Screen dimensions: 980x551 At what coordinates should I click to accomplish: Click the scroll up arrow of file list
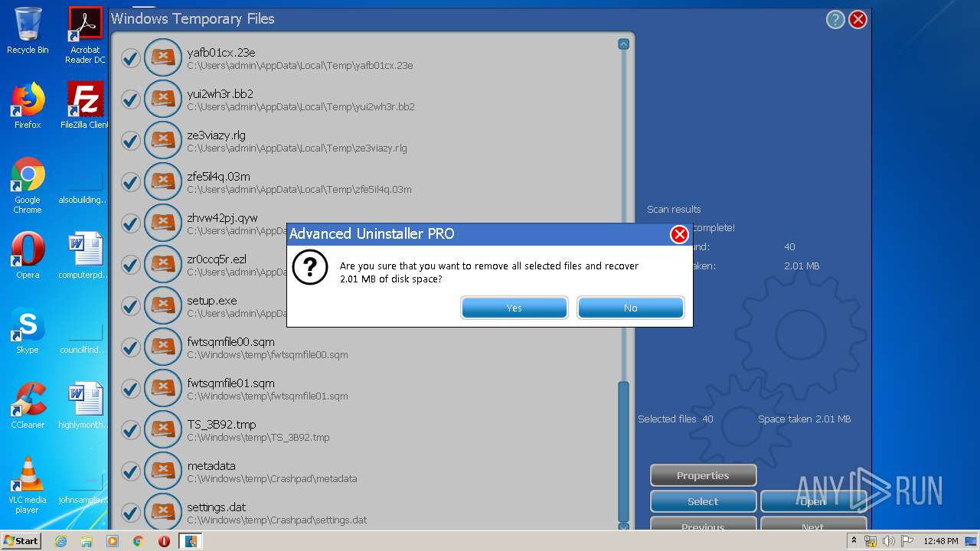(623, 44)
